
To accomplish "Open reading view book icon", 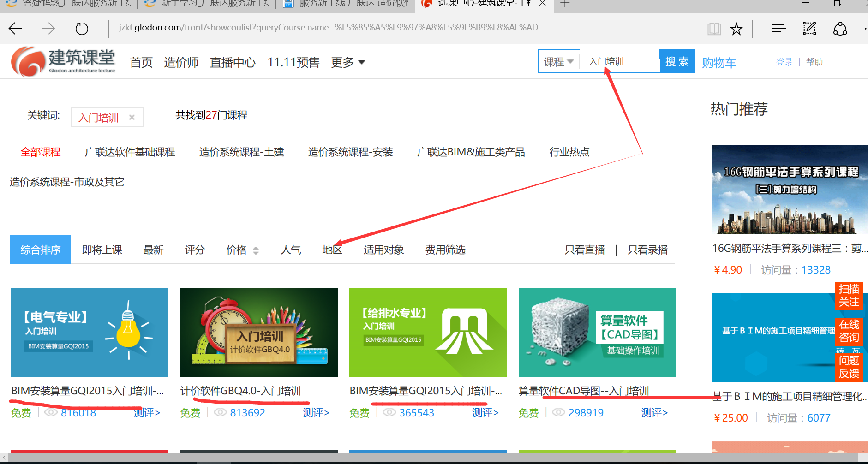I will coord(714,29).
